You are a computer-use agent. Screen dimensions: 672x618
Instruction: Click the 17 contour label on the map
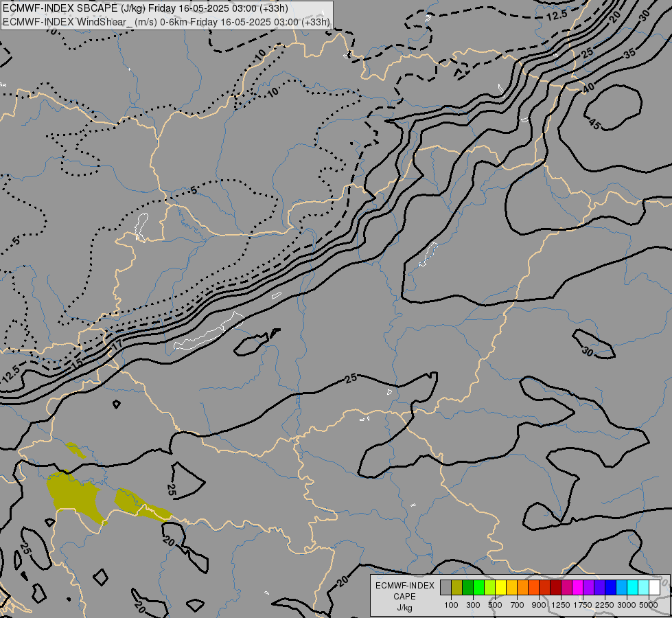(117, 345)
